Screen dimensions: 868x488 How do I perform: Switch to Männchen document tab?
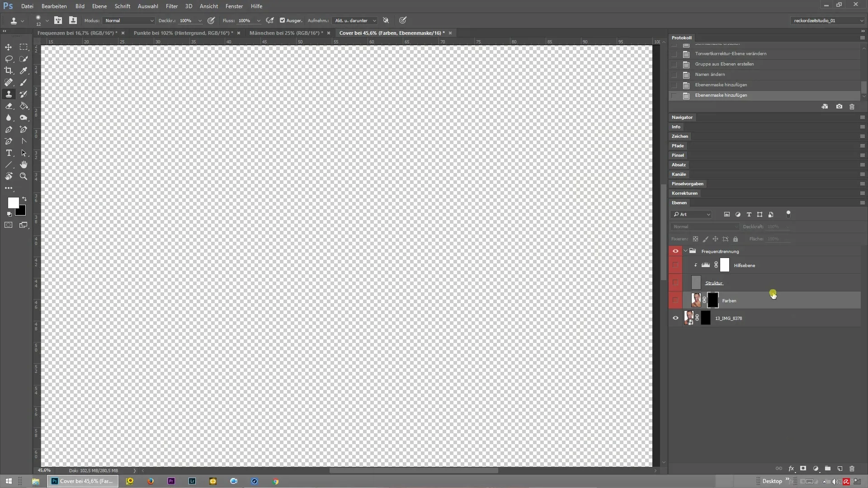pos(286,33)
